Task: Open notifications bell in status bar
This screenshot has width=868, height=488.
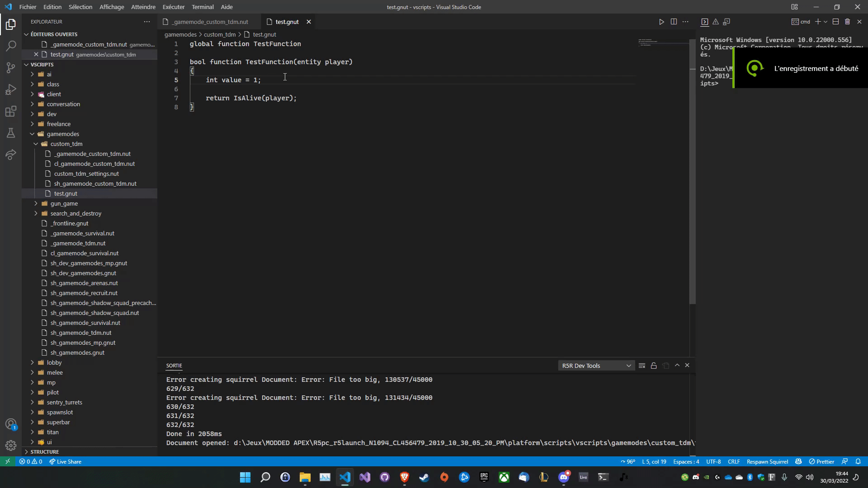Action: (858, 461)
